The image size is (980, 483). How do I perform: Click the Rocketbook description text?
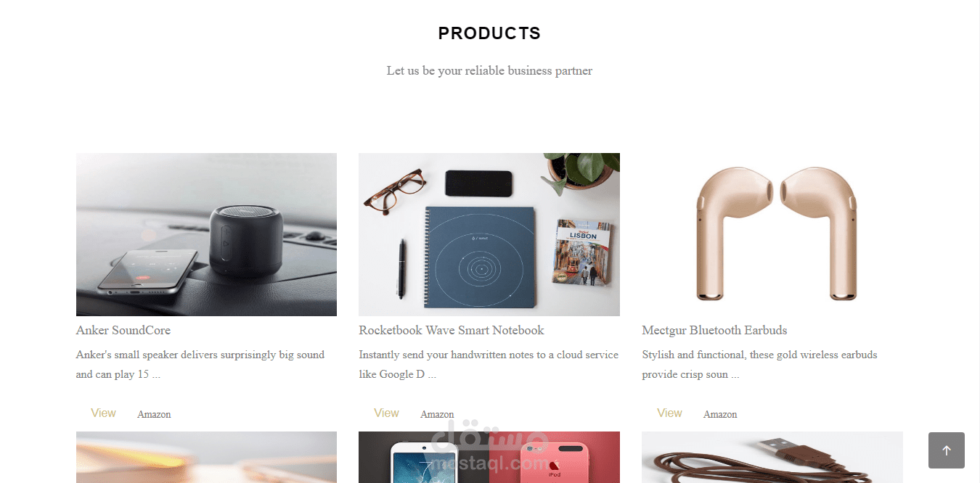point(489,365)
